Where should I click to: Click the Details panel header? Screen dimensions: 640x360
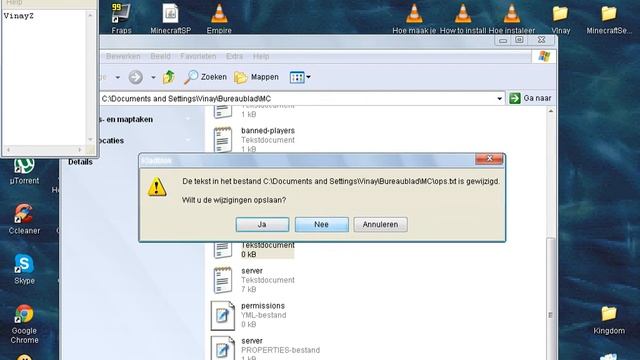pyautogui.click(x=80, y=162)
